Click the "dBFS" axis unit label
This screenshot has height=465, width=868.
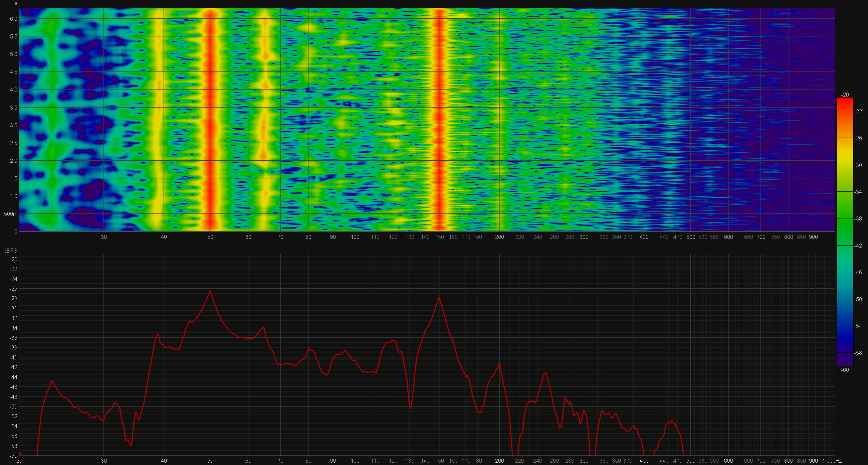(x=10, y=251)
